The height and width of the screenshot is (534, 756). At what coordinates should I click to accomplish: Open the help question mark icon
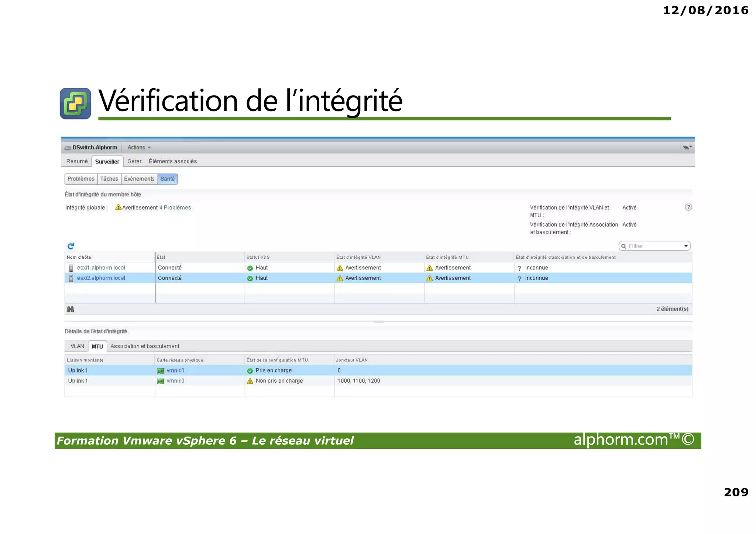688,207
